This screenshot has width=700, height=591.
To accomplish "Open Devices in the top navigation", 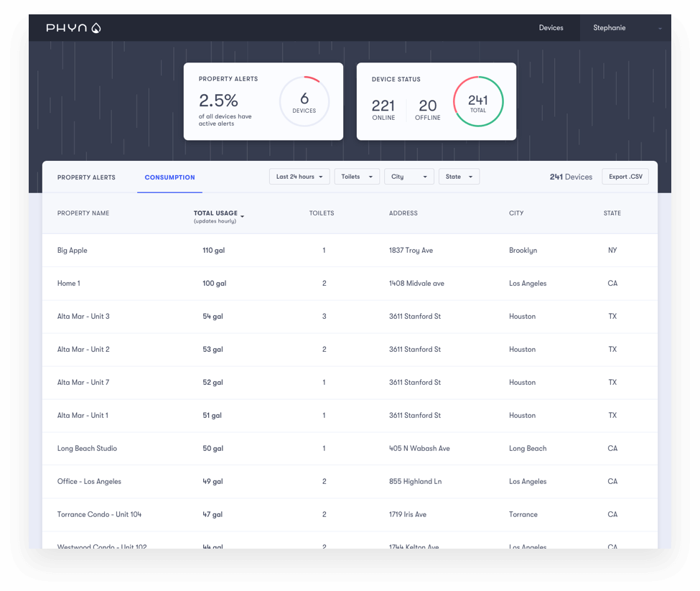I will click(x=551, y=28).
